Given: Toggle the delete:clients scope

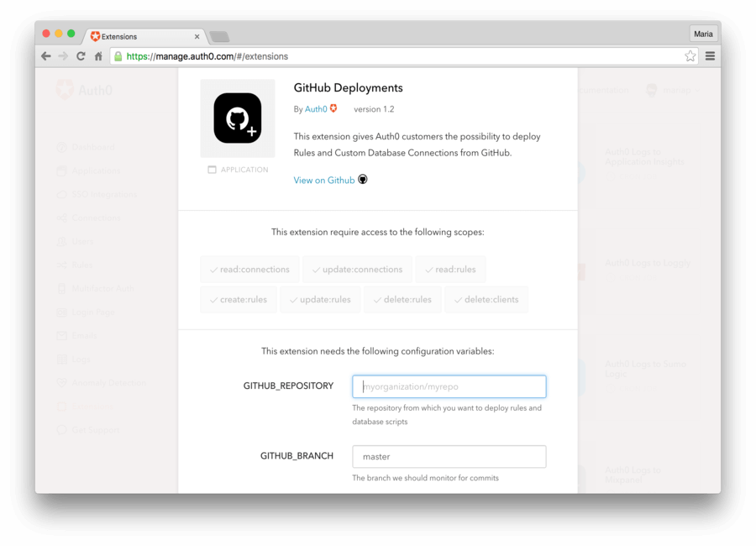Looking at the screenshot, I should pos(486,299).
